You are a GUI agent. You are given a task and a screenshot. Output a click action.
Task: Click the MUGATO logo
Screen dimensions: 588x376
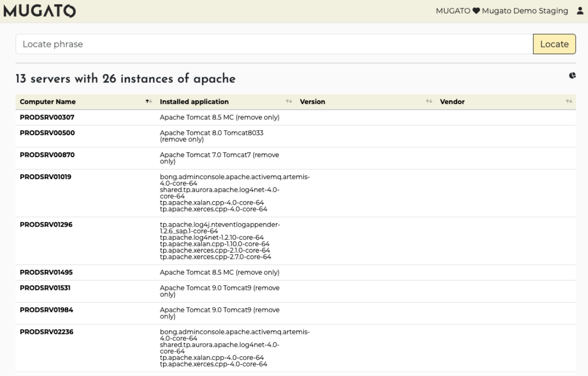pos(40,11)
